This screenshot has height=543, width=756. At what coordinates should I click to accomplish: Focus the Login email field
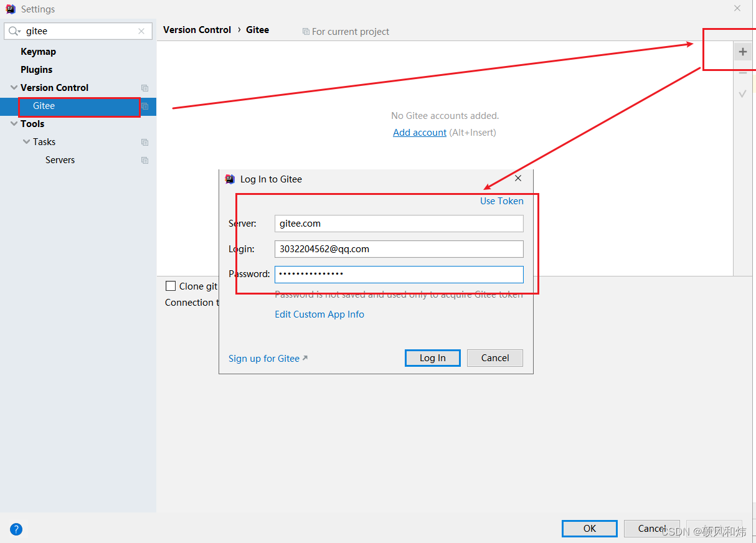(399, 249)
